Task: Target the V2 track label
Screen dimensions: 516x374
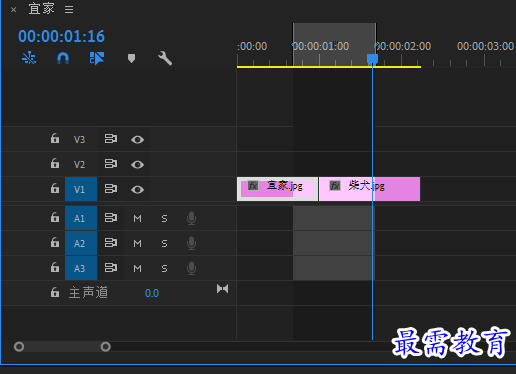Action: pos(79,164)
